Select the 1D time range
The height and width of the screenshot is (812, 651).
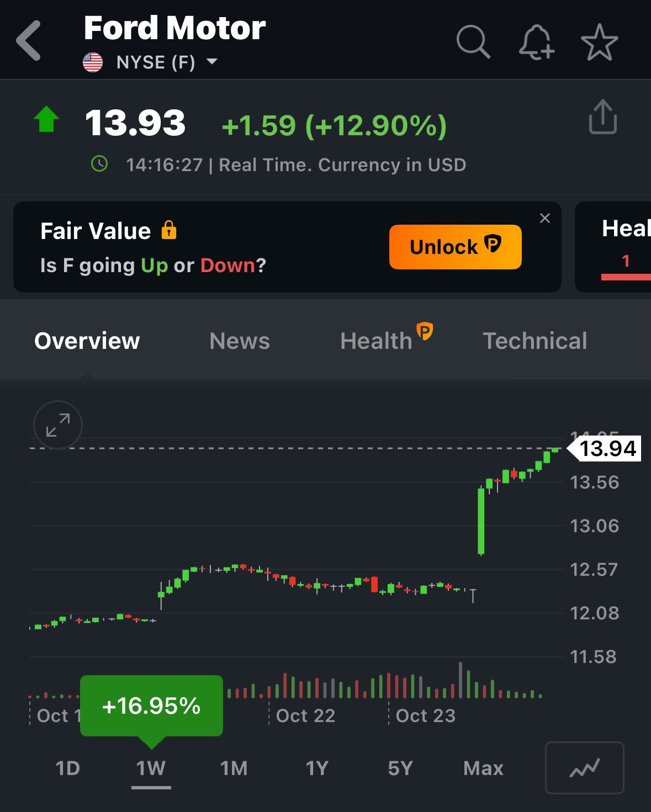(68, 768)
